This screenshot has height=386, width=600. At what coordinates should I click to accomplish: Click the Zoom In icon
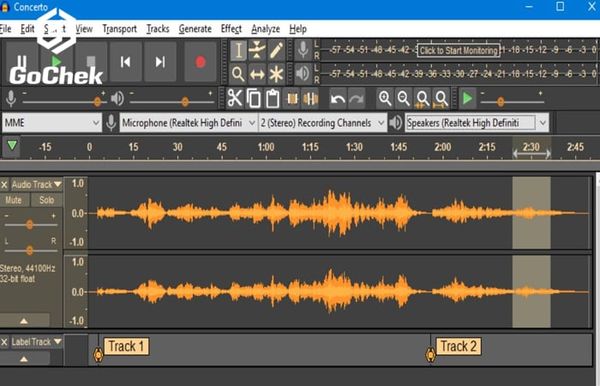[385, 99]
